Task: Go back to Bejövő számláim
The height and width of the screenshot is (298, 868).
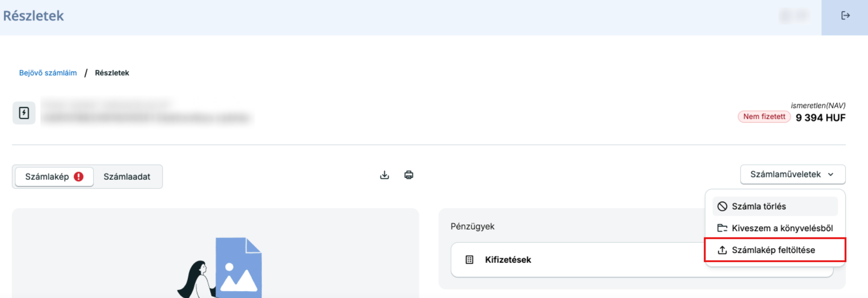Action: point(48,73)
